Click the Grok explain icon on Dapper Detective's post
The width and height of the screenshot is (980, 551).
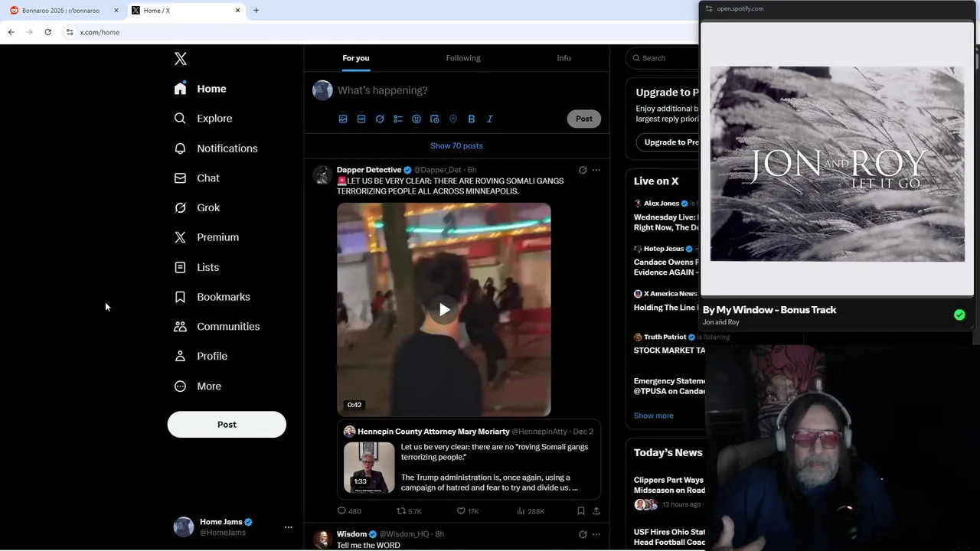click(x=583, y=170)
